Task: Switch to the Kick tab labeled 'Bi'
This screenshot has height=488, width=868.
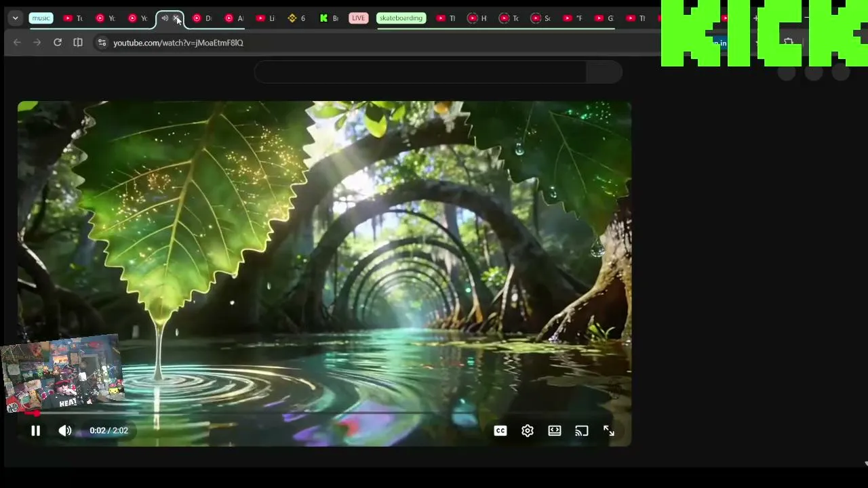Action: pyautogui.click(x=329, y=18)
